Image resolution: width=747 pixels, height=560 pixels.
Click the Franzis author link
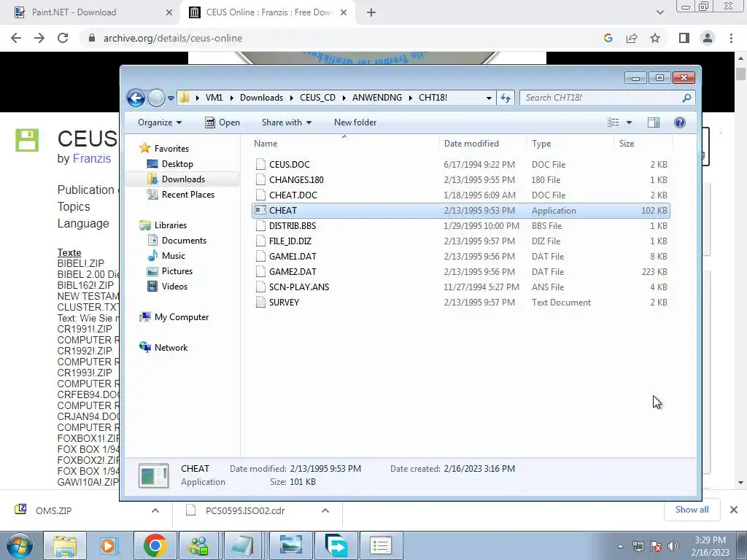[x=91, y=158]
